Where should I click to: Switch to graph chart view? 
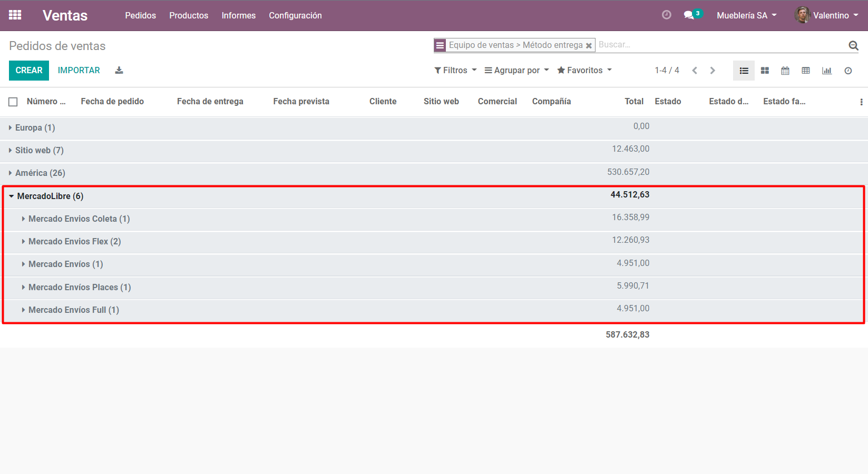pos(827,71)
